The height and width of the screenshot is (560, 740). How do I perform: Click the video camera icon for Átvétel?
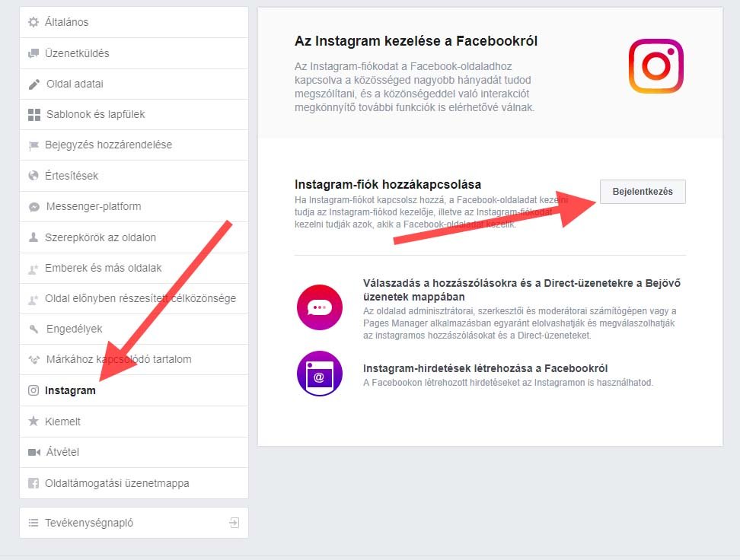34,452
